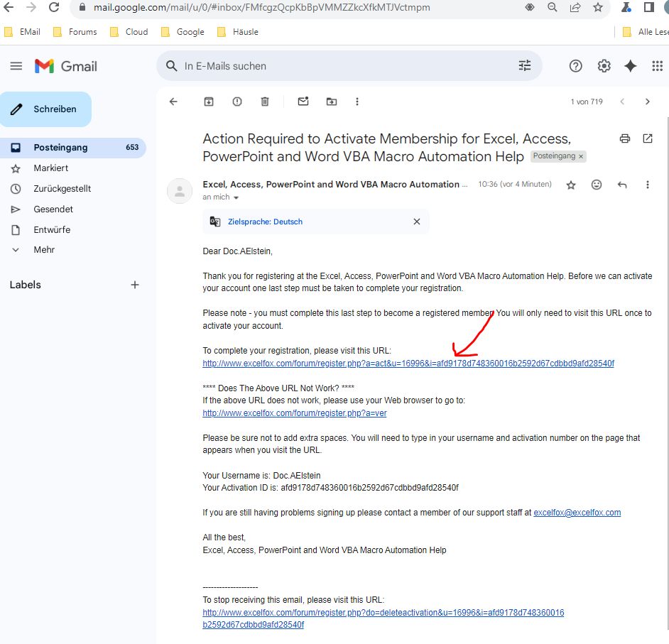The image size is (669, 644).
Task: Click the share page icon in address bar
Action: tap(575, 7)
